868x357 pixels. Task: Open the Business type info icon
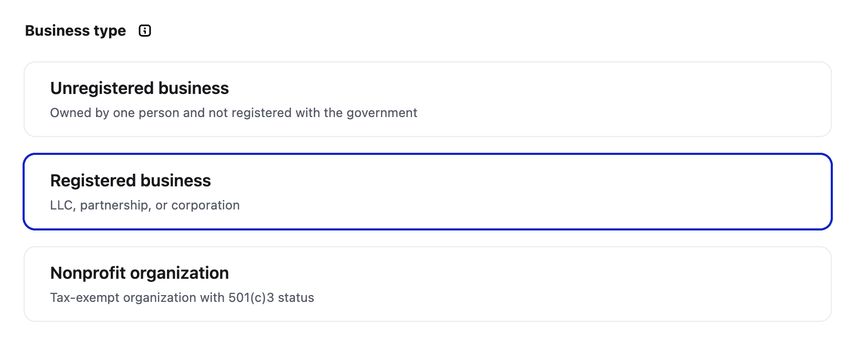point(145,30)
